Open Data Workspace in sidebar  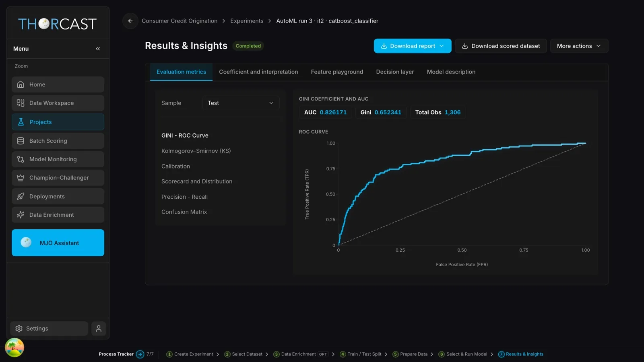point(58,103)
